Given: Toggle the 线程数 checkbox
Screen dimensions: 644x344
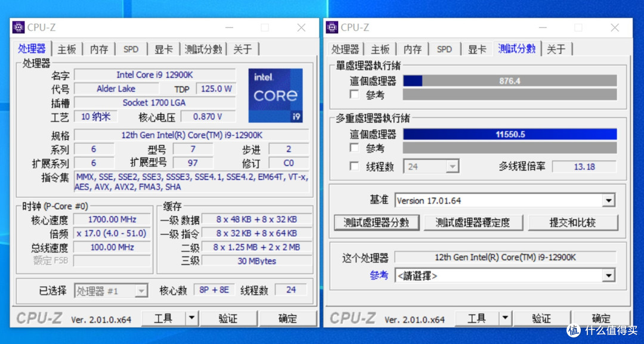Looking at the screenshot, I should (355, 166).
